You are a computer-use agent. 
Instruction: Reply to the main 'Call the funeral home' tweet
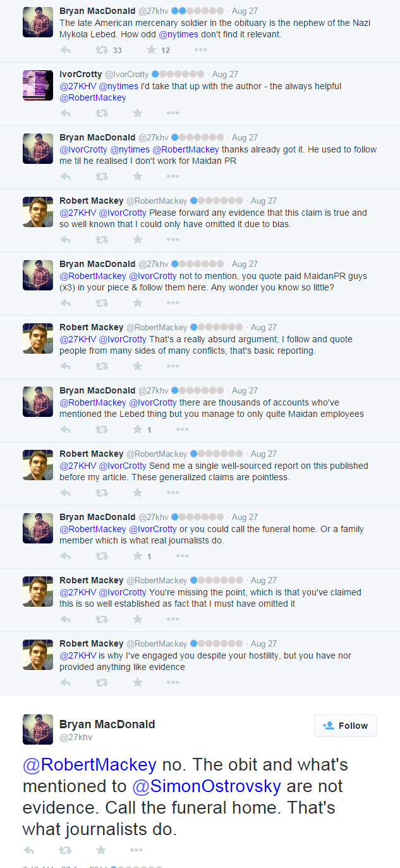[x=28, y=850]
